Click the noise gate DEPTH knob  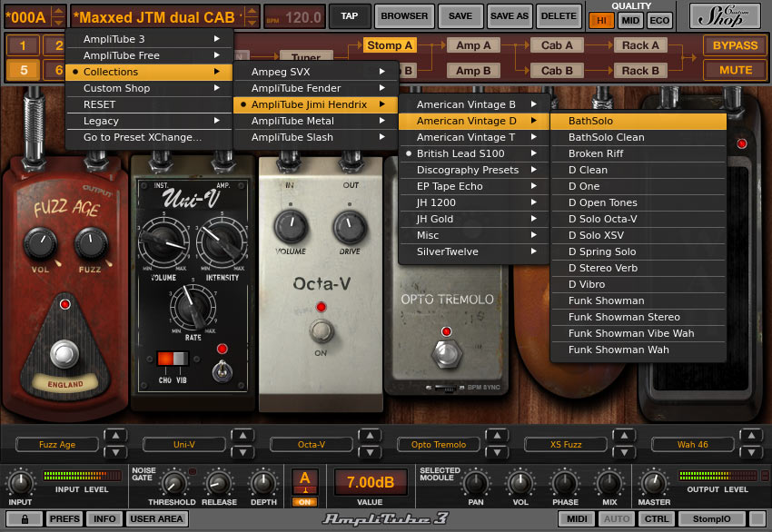point(263,483)
